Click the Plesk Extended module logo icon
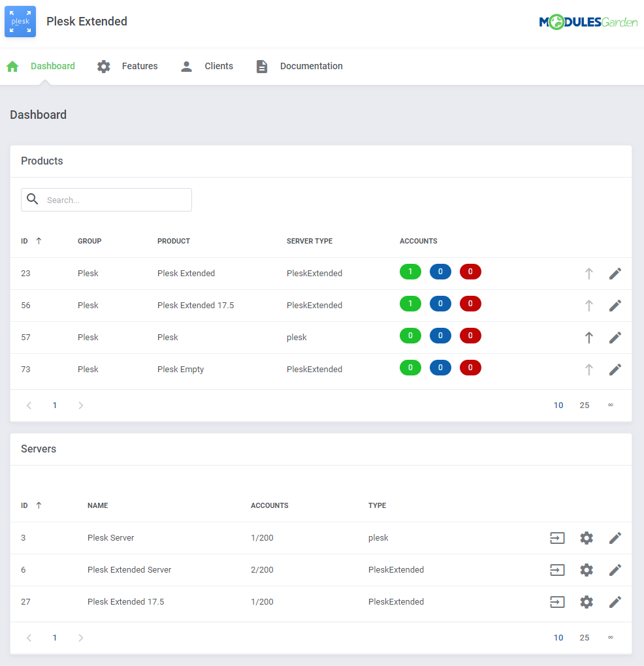The width and height of the screenshot is (644, 666). coord(20,22)
